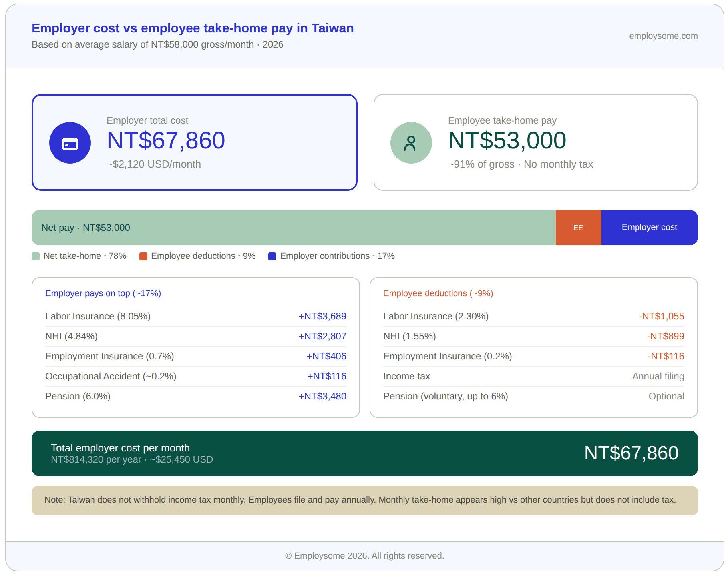Expand the Employer pays on top section
This screenshot has width=728, height=577.
(x=103, y=293)
